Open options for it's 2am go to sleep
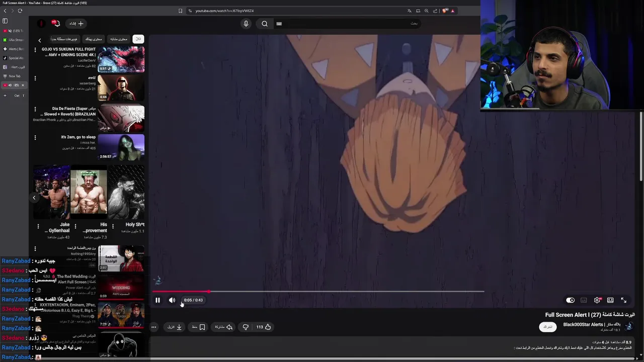 pyautogui.click(x=35, y=137)
